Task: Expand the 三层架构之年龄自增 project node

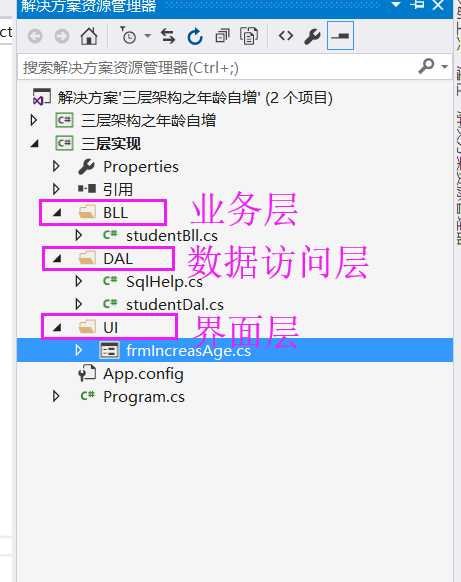Action: click(x=34, y=120)
